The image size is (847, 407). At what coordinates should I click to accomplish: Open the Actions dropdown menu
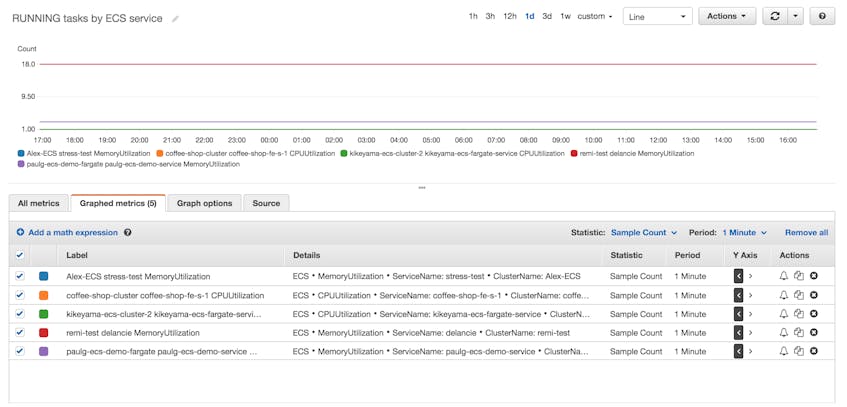(727, 16)
